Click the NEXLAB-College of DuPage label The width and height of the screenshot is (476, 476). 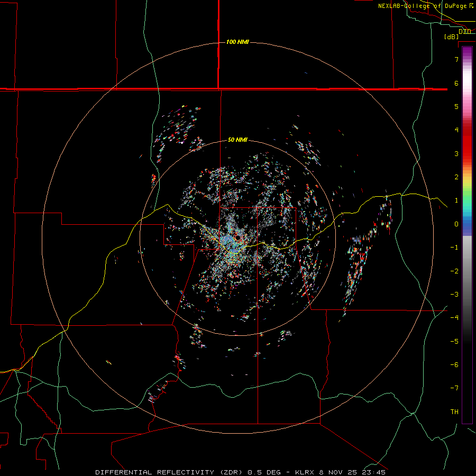(422, 6)
